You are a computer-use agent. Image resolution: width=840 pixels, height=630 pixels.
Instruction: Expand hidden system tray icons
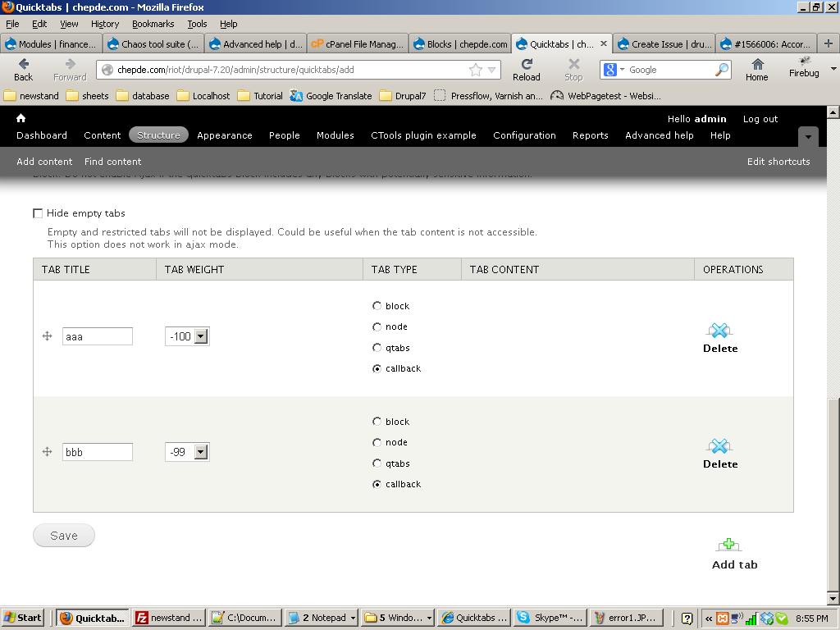(708, 619)
